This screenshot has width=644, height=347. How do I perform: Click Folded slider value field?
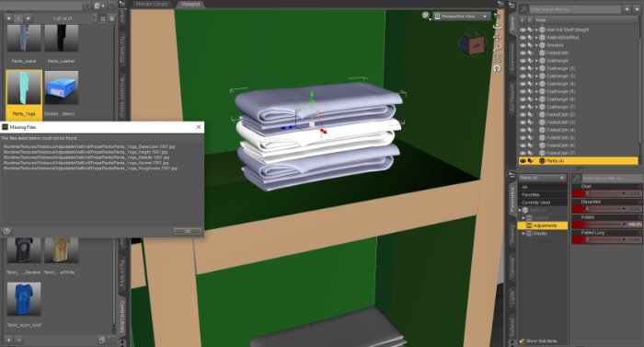point(634,224)
